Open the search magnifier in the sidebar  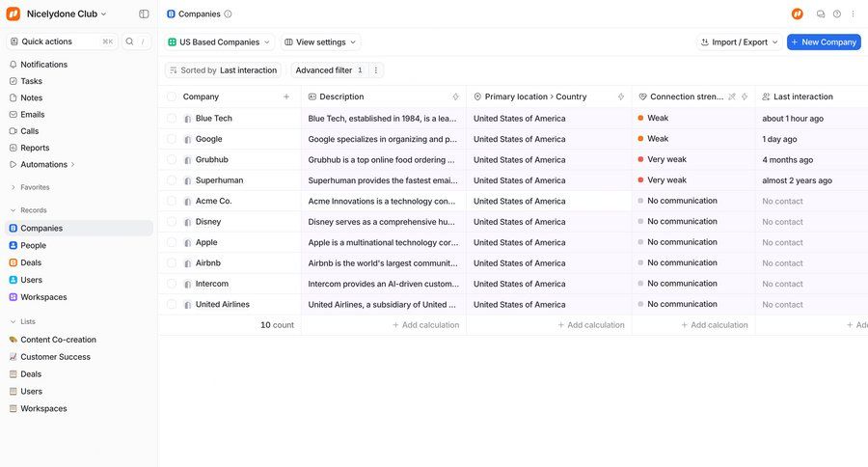pos(129,41)
